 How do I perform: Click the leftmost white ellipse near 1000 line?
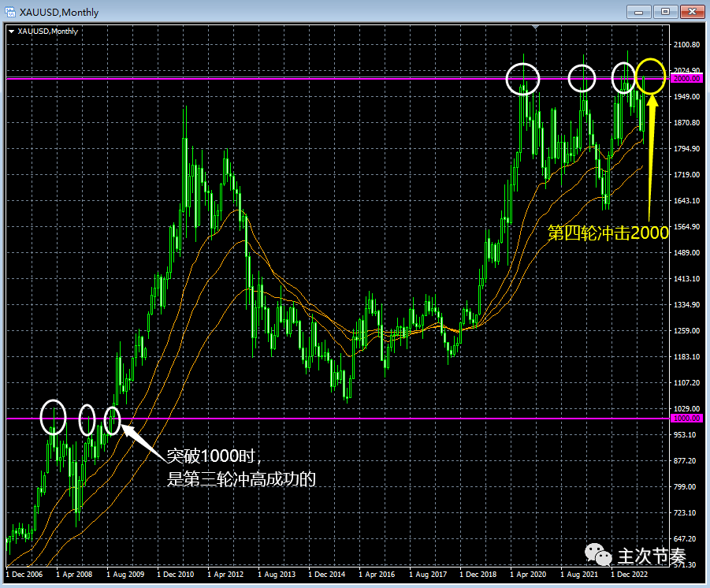pos(54,417)
